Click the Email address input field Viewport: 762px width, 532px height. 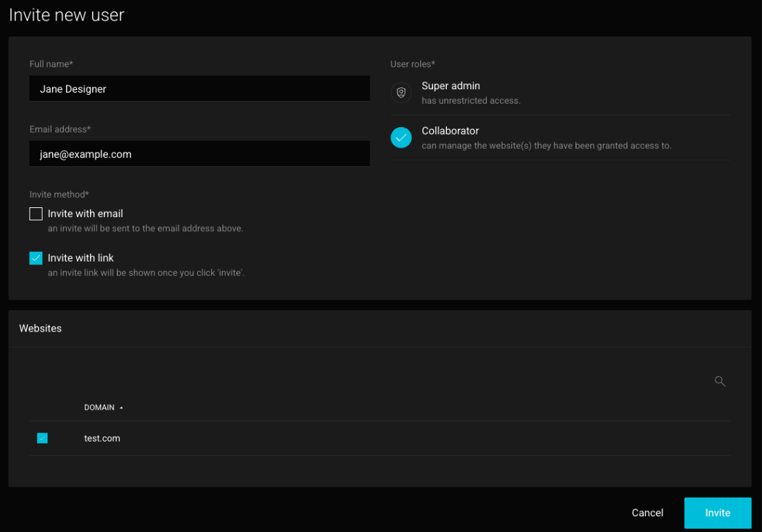tap(199, 154)
